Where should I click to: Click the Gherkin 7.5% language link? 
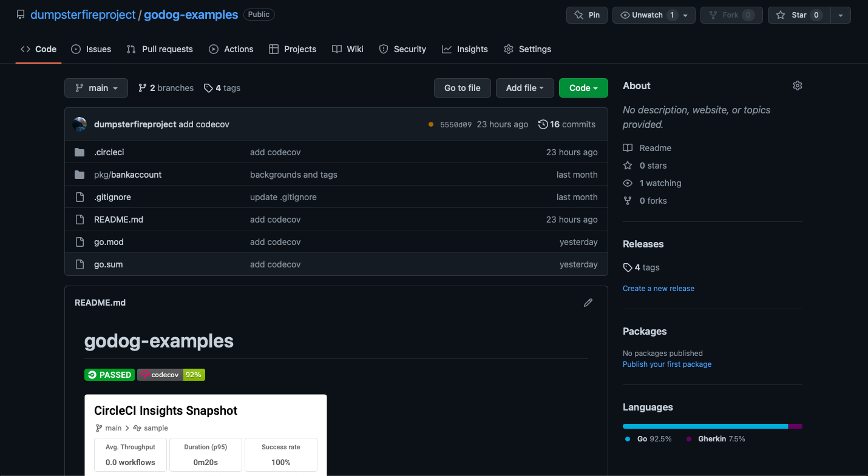[x=716, y=439]
